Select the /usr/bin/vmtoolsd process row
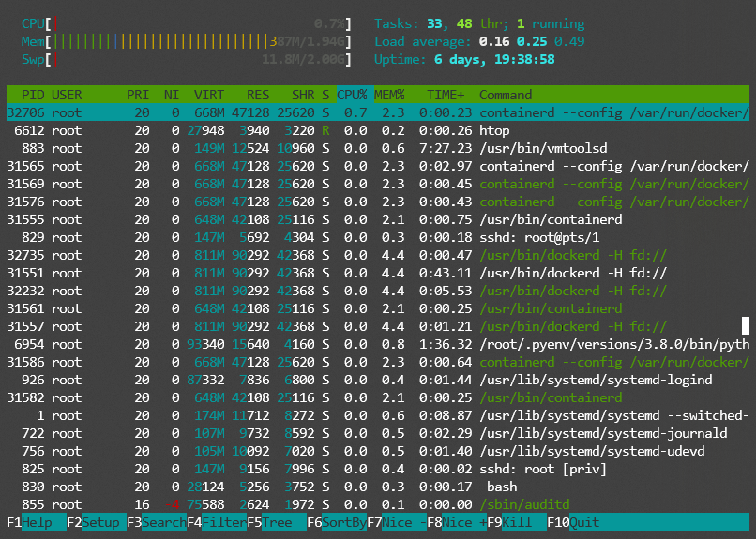This screenshot has width=756, height=539. click(x=378, y=148)
